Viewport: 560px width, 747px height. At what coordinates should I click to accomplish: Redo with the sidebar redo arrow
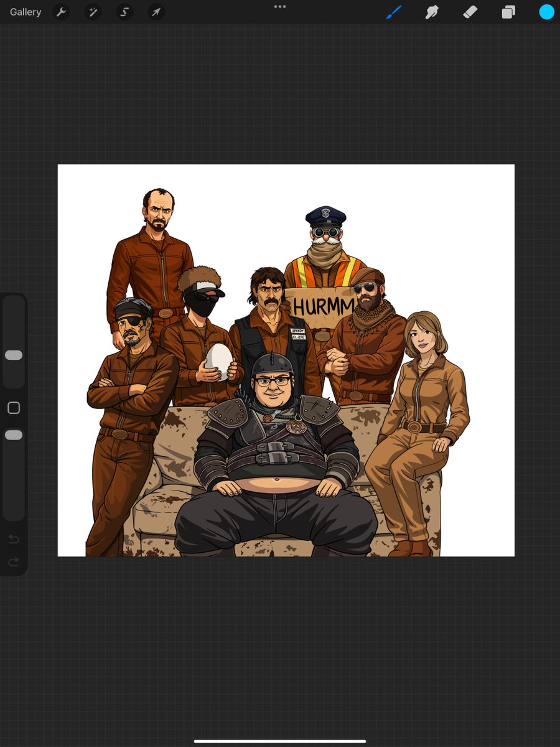pyautogui.click(x=14, y=562)
